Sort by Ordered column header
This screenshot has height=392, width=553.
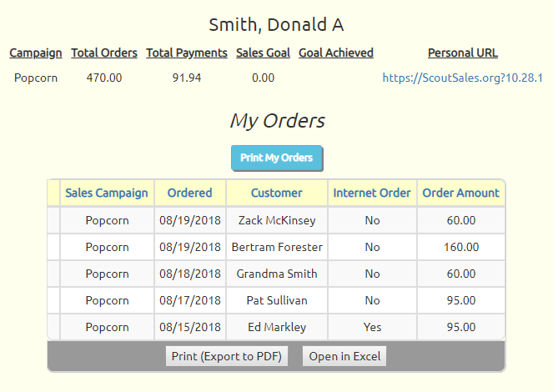click(189, 193)
